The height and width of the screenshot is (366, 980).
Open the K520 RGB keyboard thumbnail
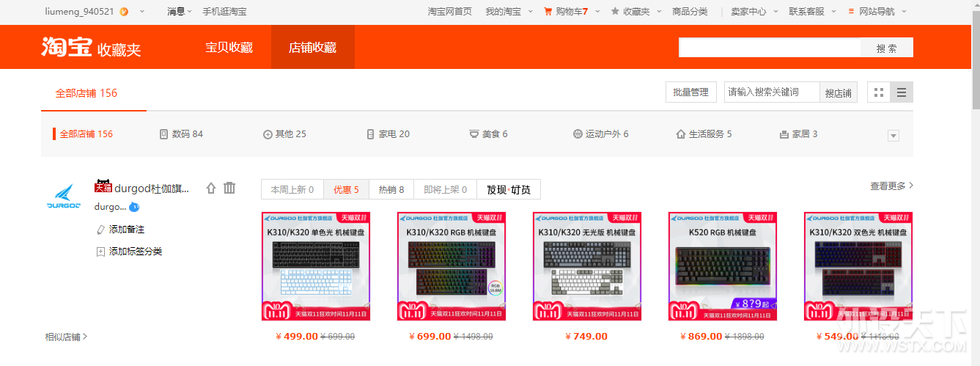click(723, 266)
